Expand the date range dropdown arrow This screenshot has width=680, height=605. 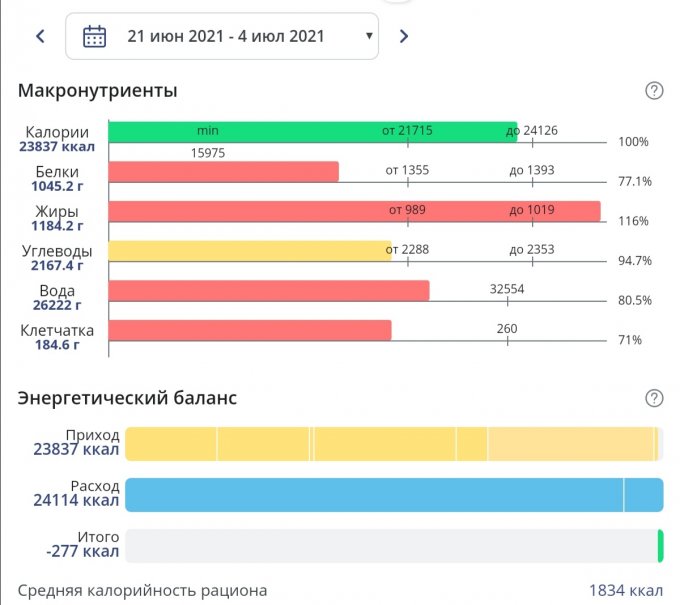(x=369, y=37)
